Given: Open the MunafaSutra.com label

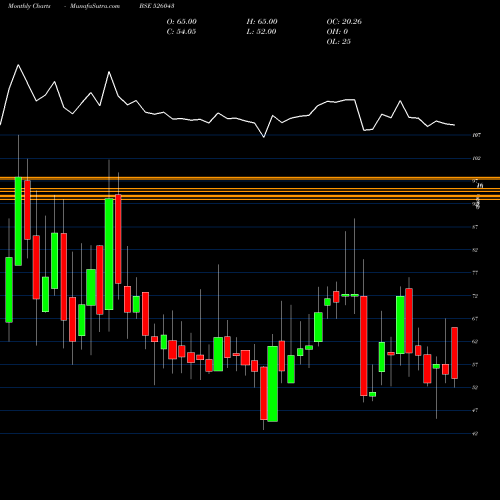Looking at the screenshot, I should [95, 6].
